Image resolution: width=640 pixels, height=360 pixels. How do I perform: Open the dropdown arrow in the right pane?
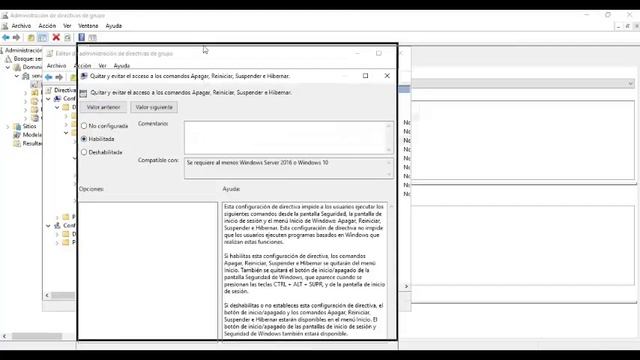[631, 84]
